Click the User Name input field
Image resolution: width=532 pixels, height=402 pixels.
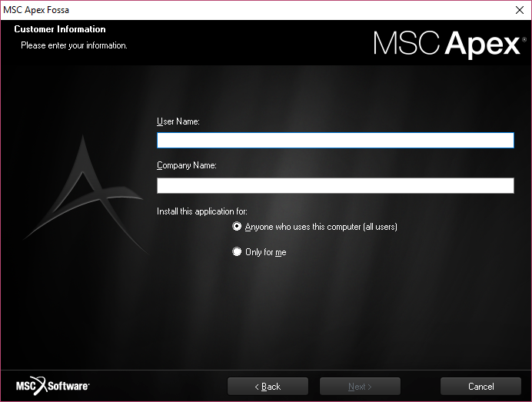[335, 140]
